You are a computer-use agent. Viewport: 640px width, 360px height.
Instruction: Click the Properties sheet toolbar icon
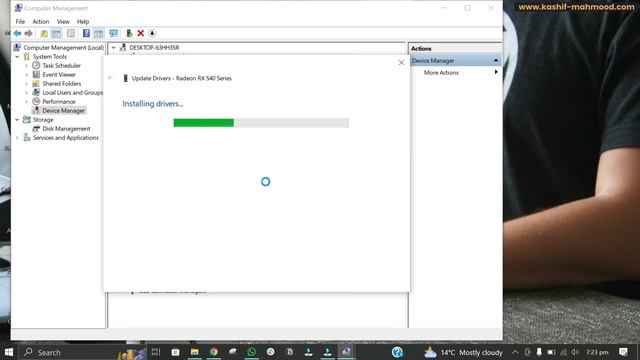(x=71, y=33)
